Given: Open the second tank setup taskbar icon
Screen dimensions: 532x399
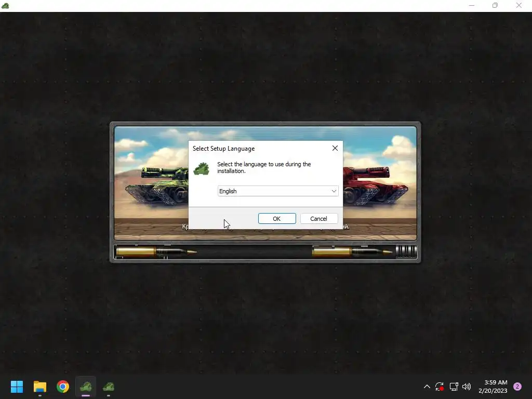Looking at the screenshot, I should pos(109,387).
